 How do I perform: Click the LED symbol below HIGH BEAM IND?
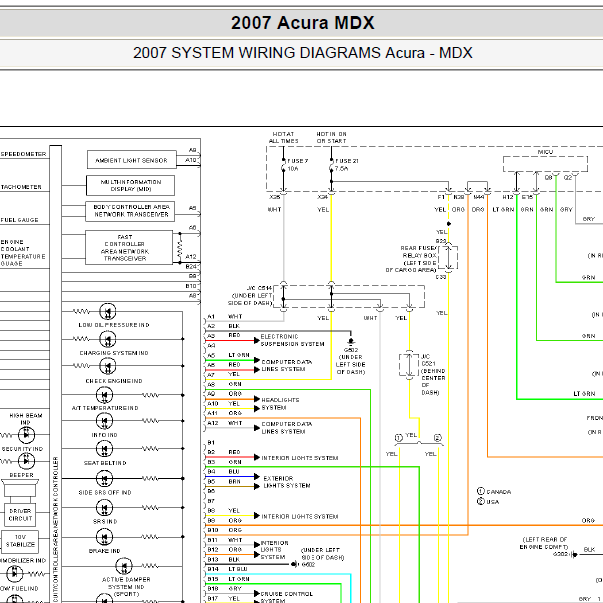pyautogui.click(x=26, y=435)
